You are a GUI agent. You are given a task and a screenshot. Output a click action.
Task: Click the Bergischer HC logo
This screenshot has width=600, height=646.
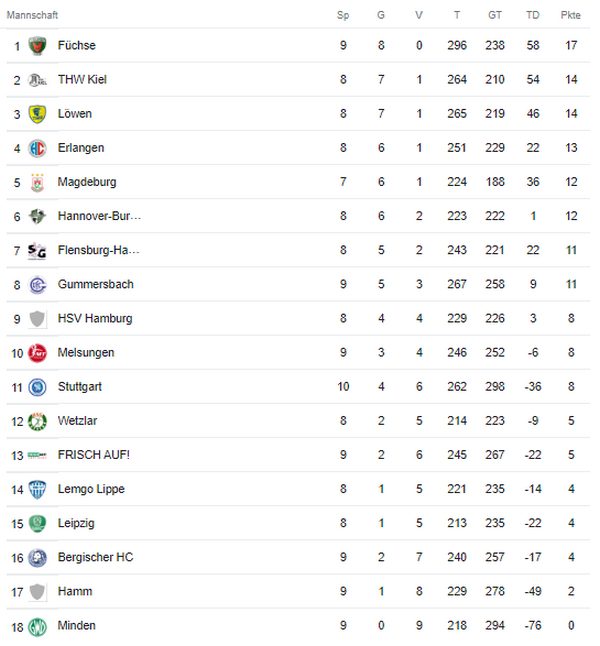coord(38,558)
